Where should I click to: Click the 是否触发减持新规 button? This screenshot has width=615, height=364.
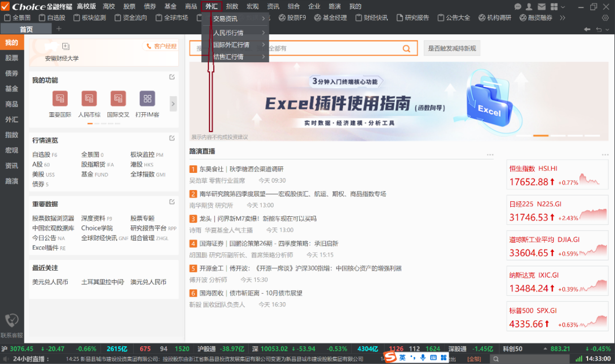pyautogui.click(x=452, y=49)
